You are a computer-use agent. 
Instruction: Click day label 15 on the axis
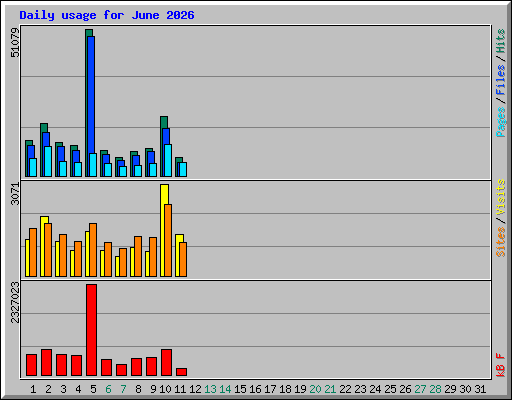(240, 389)
